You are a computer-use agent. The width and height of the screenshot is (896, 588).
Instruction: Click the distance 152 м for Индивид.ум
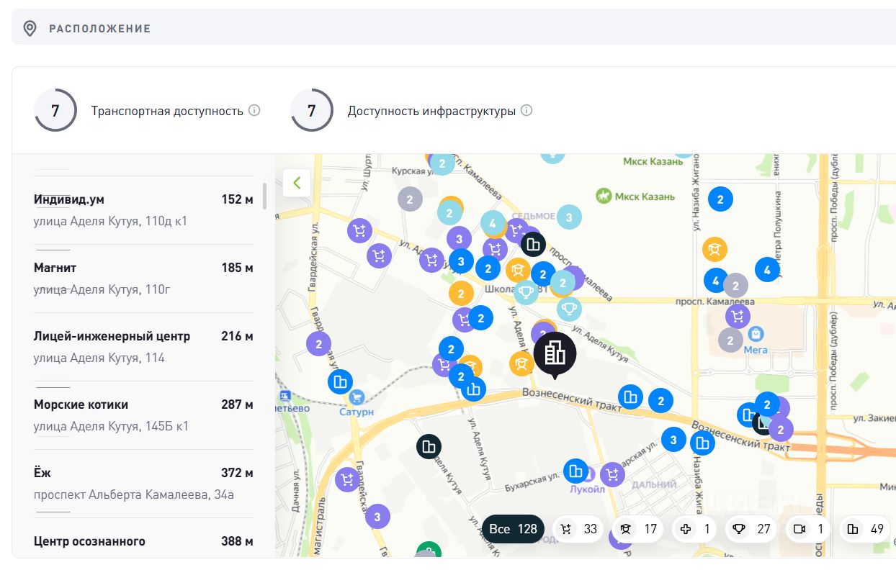pos(237,199)
